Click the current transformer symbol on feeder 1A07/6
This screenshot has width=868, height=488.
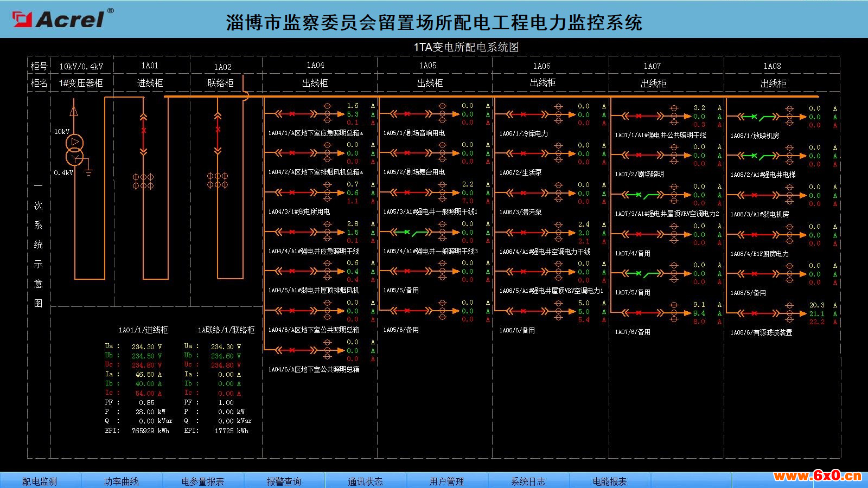pos(674,313)
